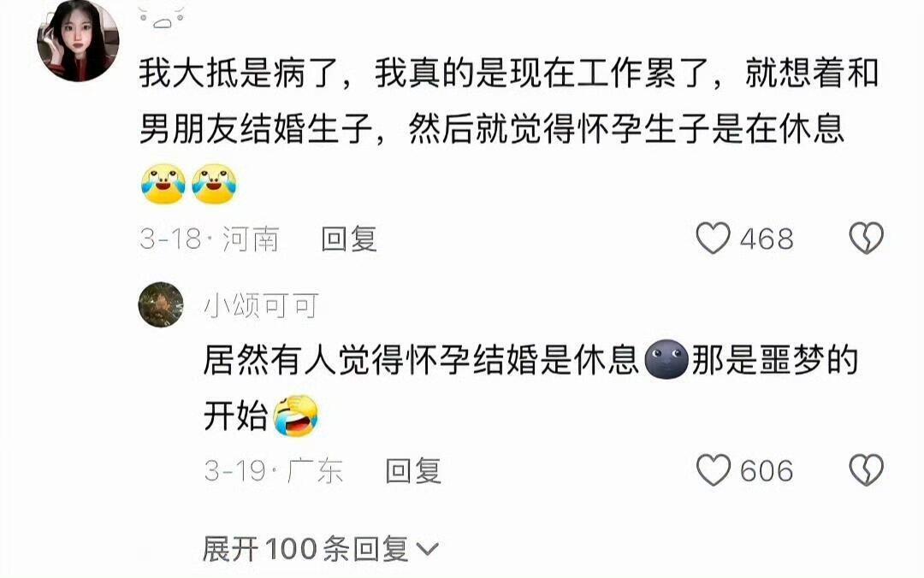This screenshot has width=924, height=578.
Task: Click the 3-19 广东 timestamp
Action: [274, 471]
